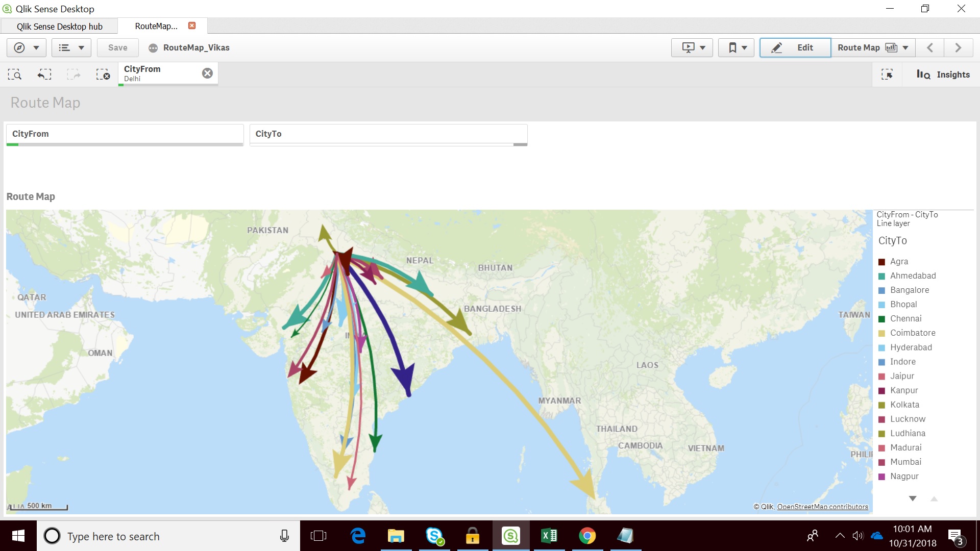The image size is (980, 551).
Task: Open OpenStreetMap contributors link
Action: pos(822,507)
